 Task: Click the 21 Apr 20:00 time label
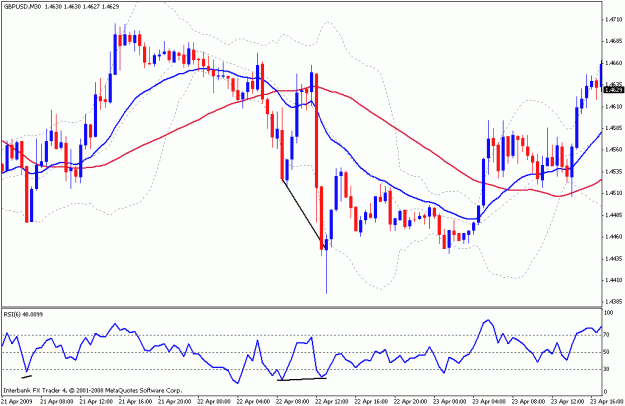(174, 401)
